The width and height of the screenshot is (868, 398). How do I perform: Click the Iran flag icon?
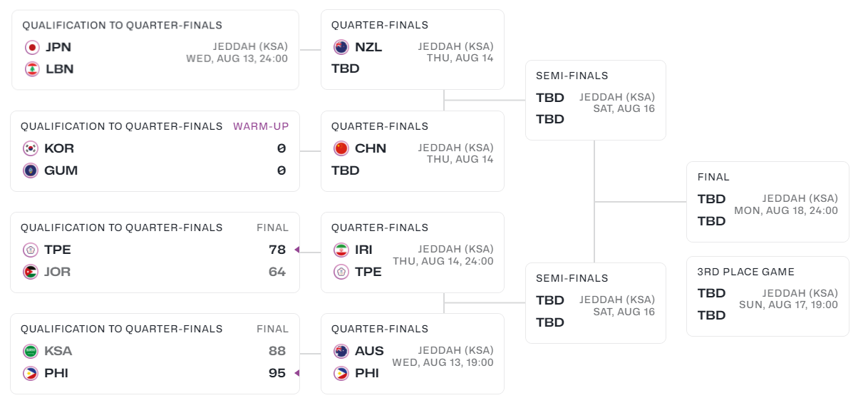tap(341, 250)
